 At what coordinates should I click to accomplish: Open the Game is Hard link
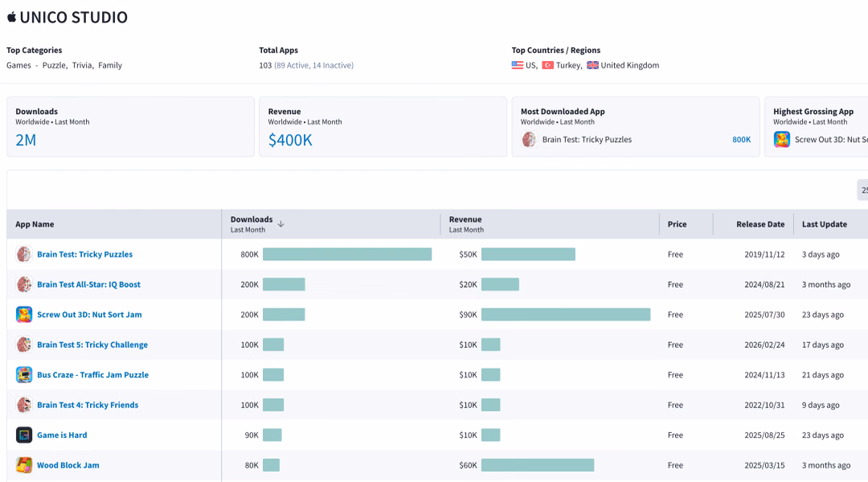62,435
